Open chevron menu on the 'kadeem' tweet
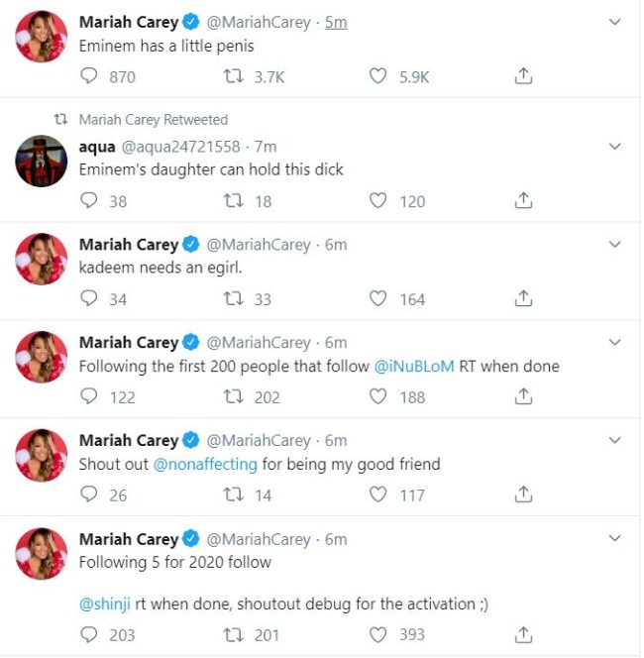Viewport: 644px width, 658px height. pyautogui.click(x=614, y=245)
